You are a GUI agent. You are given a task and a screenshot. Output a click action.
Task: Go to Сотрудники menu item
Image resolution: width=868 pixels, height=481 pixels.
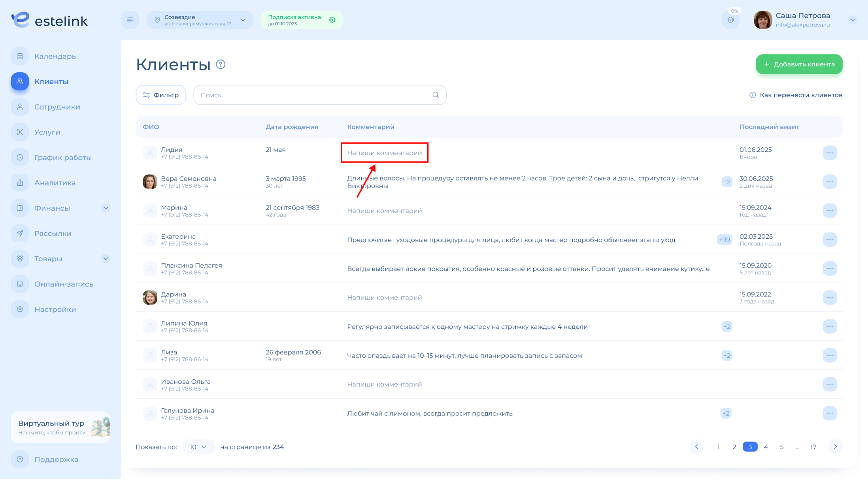[x=57, y=107]
